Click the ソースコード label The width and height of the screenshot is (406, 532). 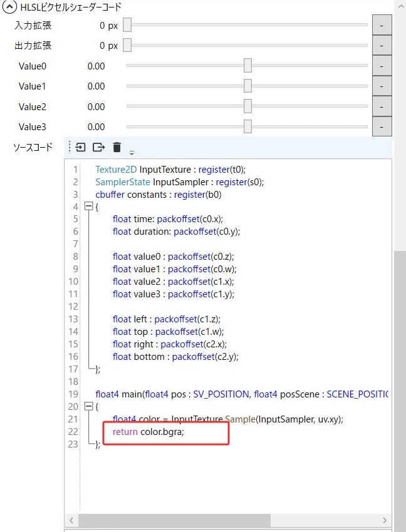coord(33,147)
